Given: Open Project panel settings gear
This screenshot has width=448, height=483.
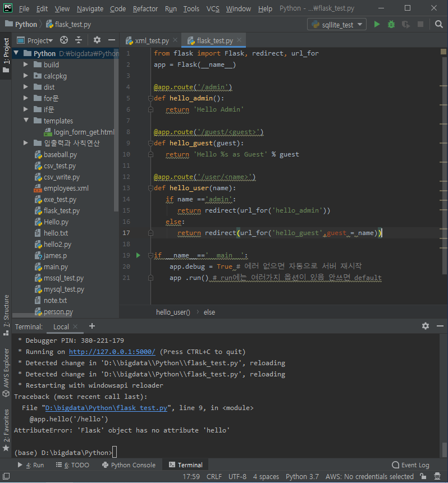Looking at the screenshot, I should pos(97,40).
